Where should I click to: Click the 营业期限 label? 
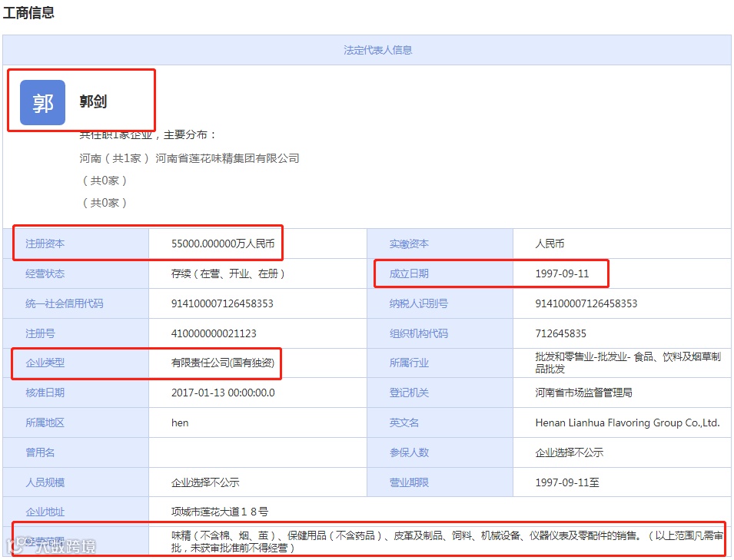[x=409, y=482]
